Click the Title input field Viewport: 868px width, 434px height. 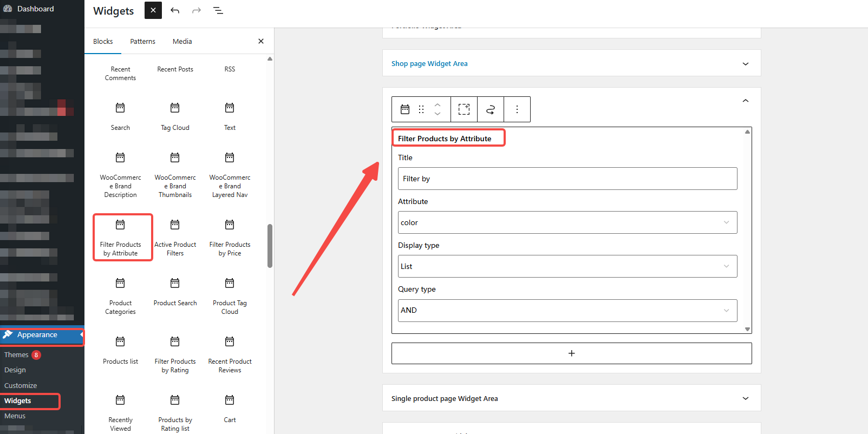[x=567, y=179]
